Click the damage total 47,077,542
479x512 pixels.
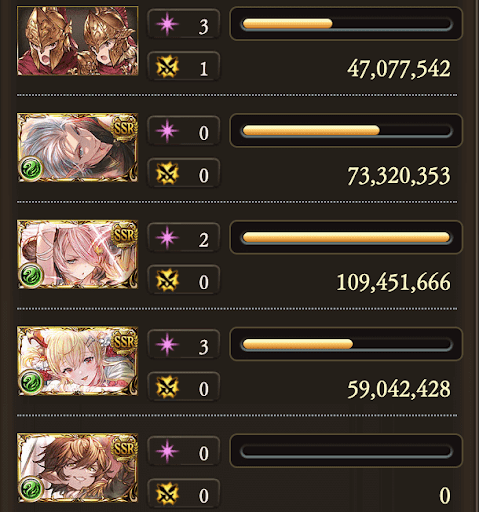[x=399, y=69]
